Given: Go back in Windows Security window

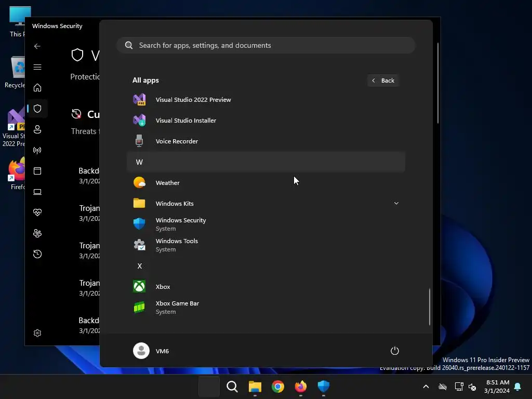Looking at the screenshot, I should point(37,46).
